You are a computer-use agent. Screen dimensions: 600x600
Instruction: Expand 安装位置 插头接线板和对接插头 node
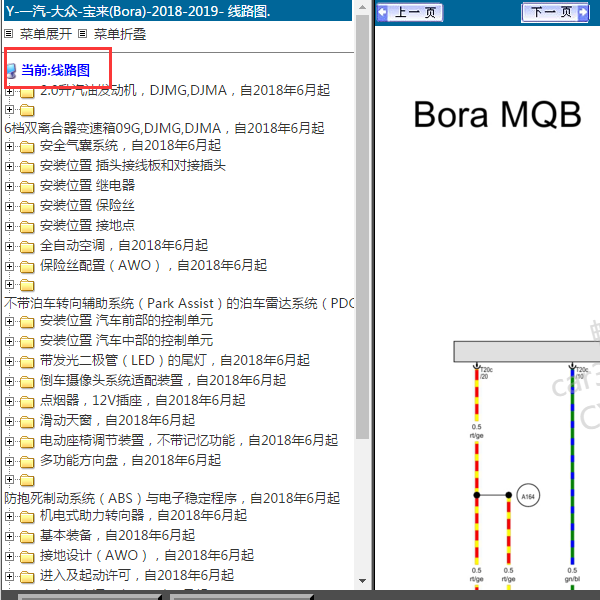click(x=9, y=166)
